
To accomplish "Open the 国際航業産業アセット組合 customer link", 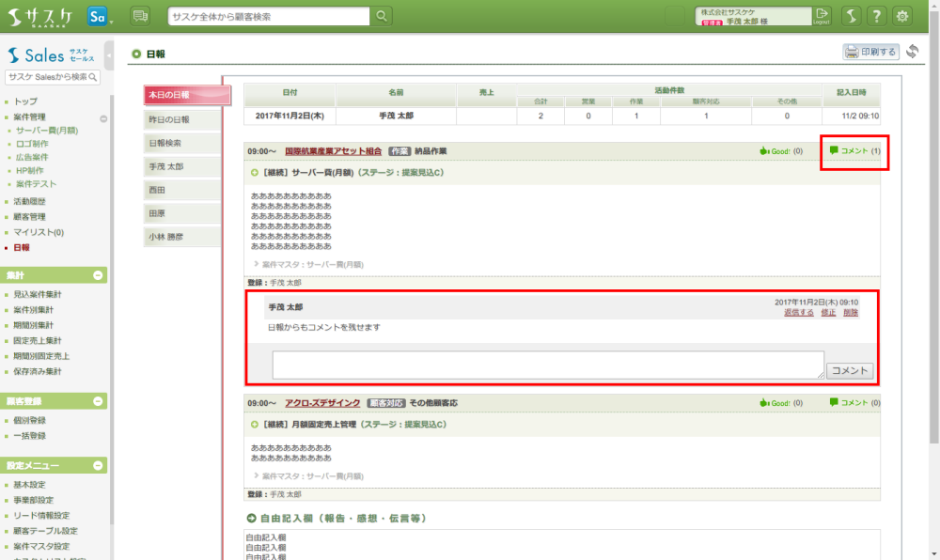I will pos(333,150).
